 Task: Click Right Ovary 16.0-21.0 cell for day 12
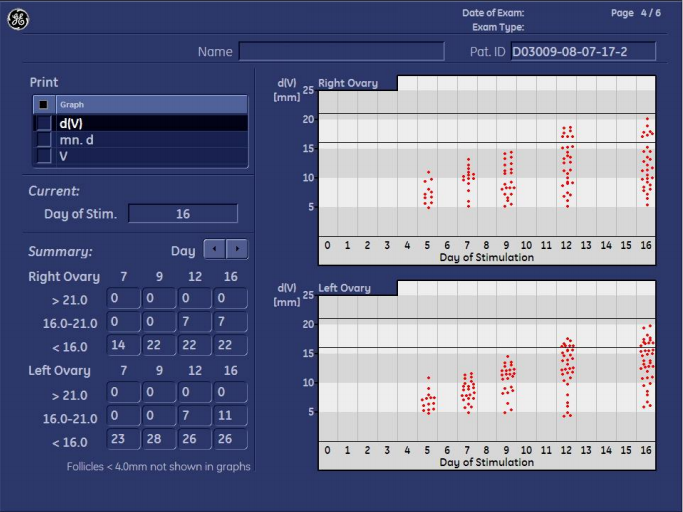coord(195,322)
